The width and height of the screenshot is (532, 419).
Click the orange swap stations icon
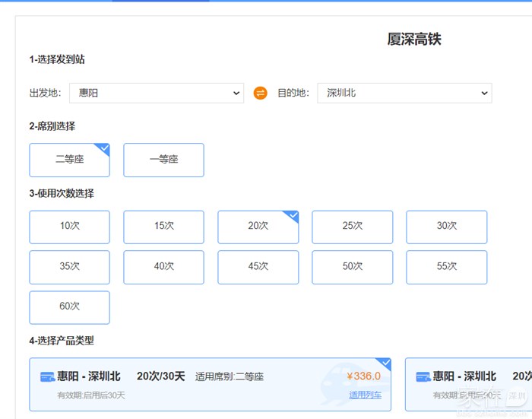(260, 93)
